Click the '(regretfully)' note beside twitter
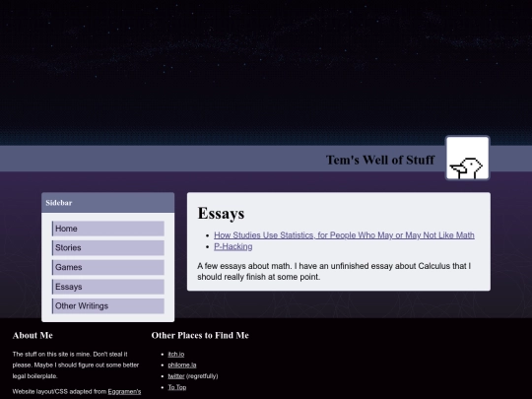Viewport: 532px width, 399px height. 202,376
